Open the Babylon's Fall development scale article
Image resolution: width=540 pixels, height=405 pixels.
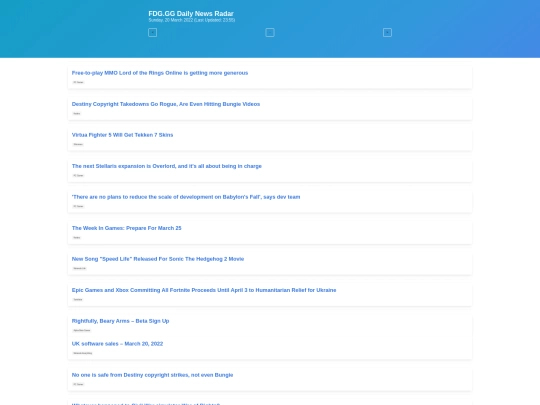point(186,197)
